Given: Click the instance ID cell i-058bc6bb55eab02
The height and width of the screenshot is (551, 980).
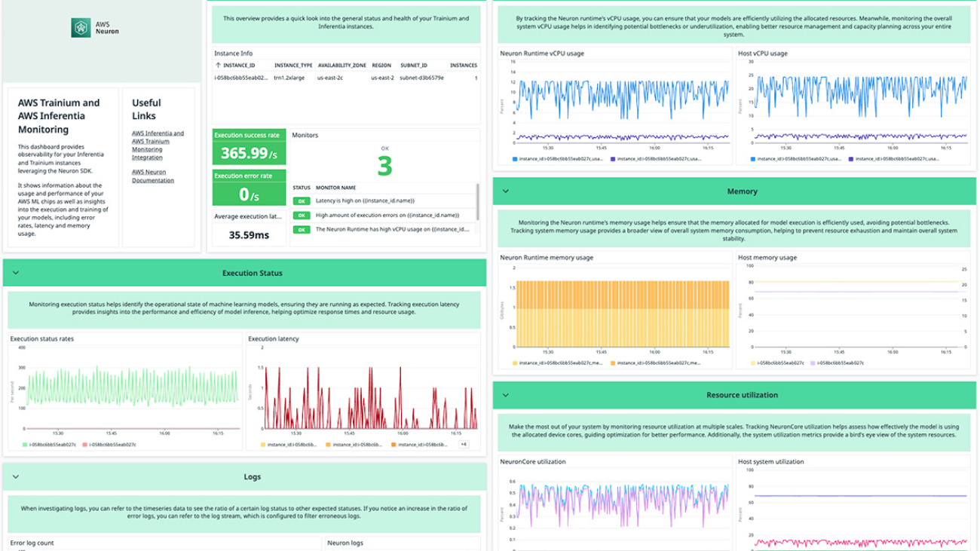Looking at the screenshot, I should pyautogui.click(x=241, y=78).
